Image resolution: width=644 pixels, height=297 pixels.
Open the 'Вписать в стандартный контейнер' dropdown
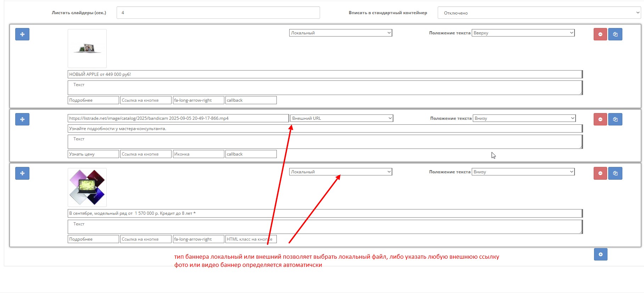(539, 13)
